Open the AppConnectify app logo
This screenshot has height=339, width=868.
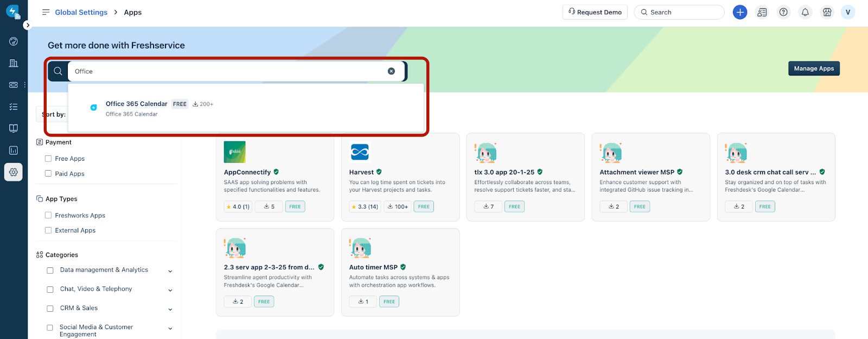point(235,152)
